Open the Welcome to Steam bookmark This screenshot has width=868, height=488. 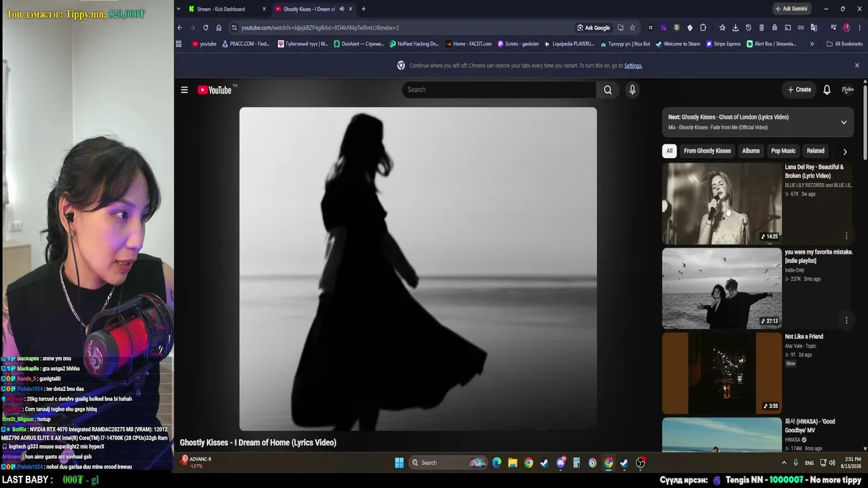click(x=677, y=44)
